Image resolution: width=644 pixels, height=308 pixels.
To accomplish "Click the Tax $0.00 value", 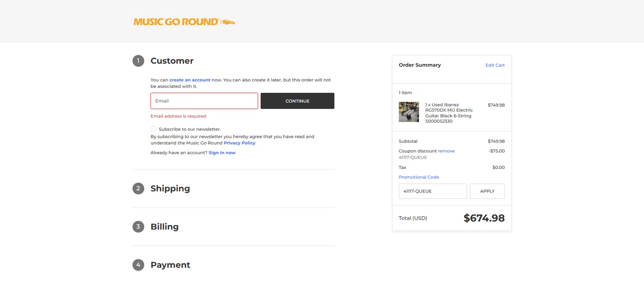I will pos(498,167).
